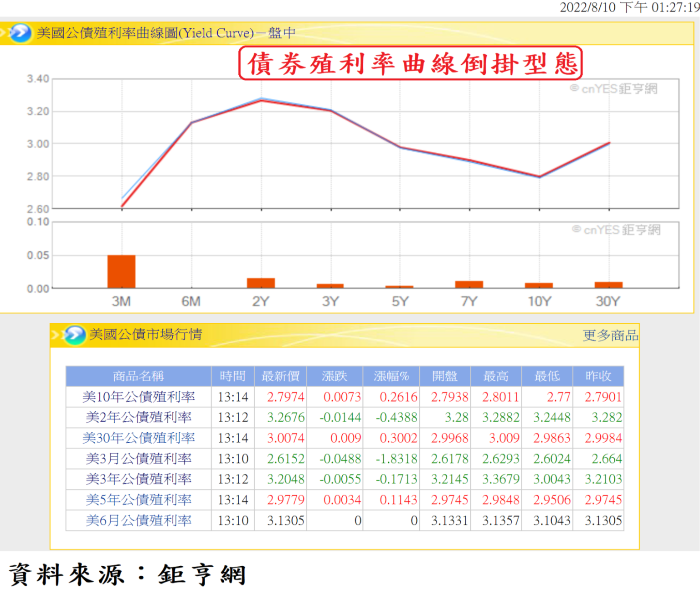Click the 2Y peak point on yield curve
This screenshot has height=595, width=700.
click(x=261, y=99)
